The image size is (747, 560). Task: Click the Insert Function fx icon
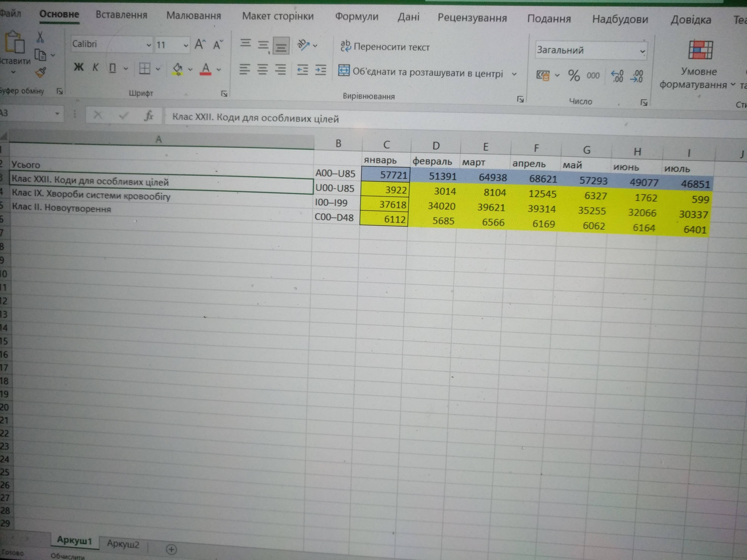point(149,116)
